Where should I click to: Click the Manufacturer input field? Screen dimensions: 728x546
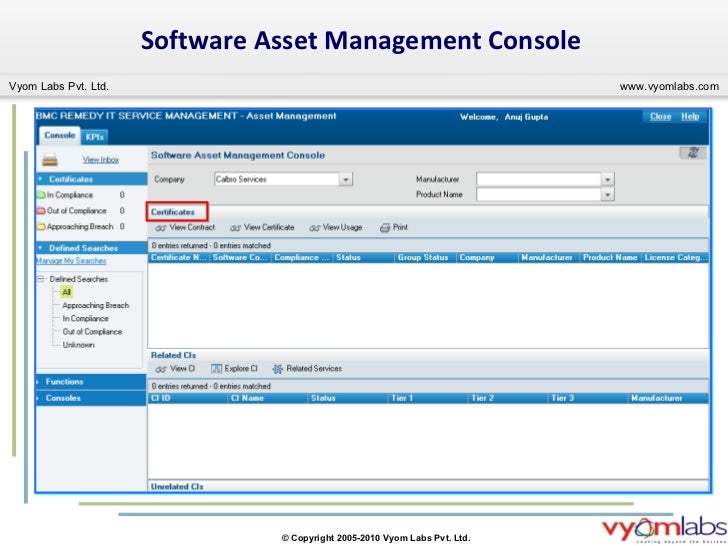pos(539,179)
